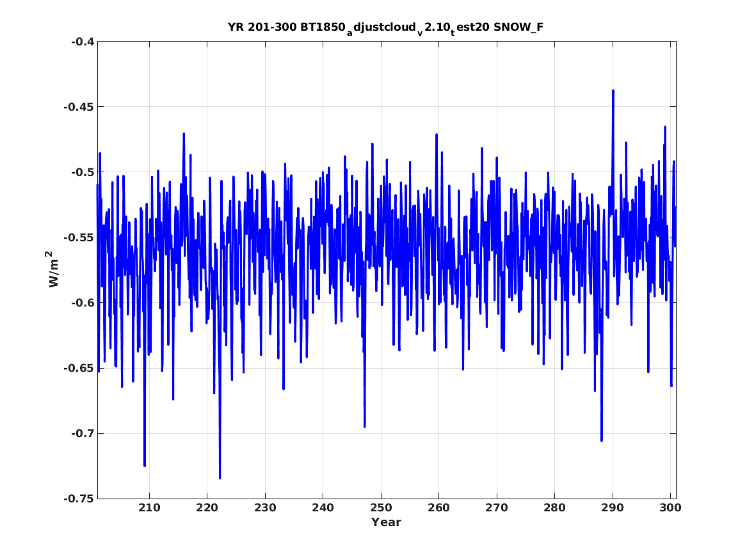747x560 pixels.
Task: Click the x-axis tick label 230
Action: (265, 508)
